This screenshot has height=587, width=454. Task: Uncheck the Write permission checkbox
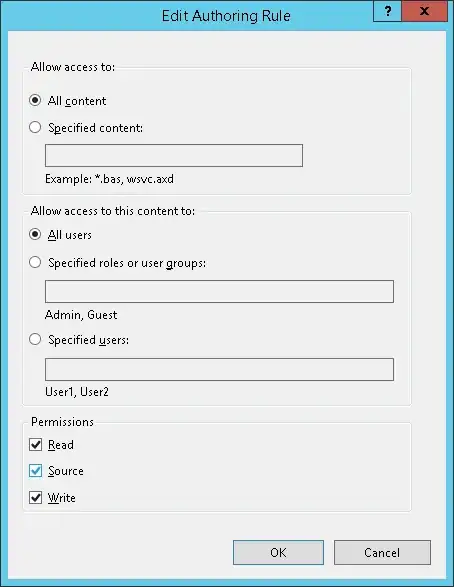pos(36,498)
